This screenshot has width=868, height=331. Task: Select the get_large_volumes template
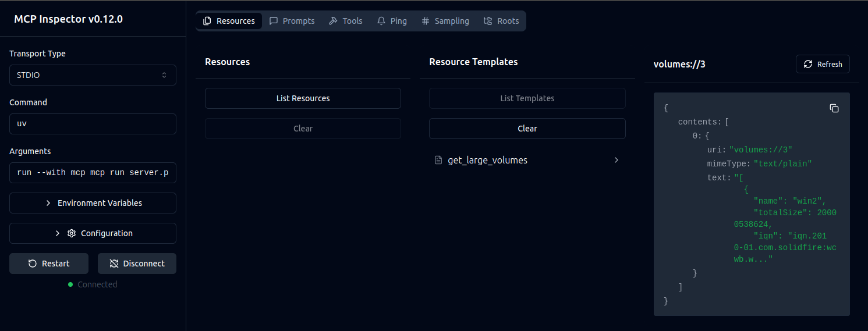[527, 160]
